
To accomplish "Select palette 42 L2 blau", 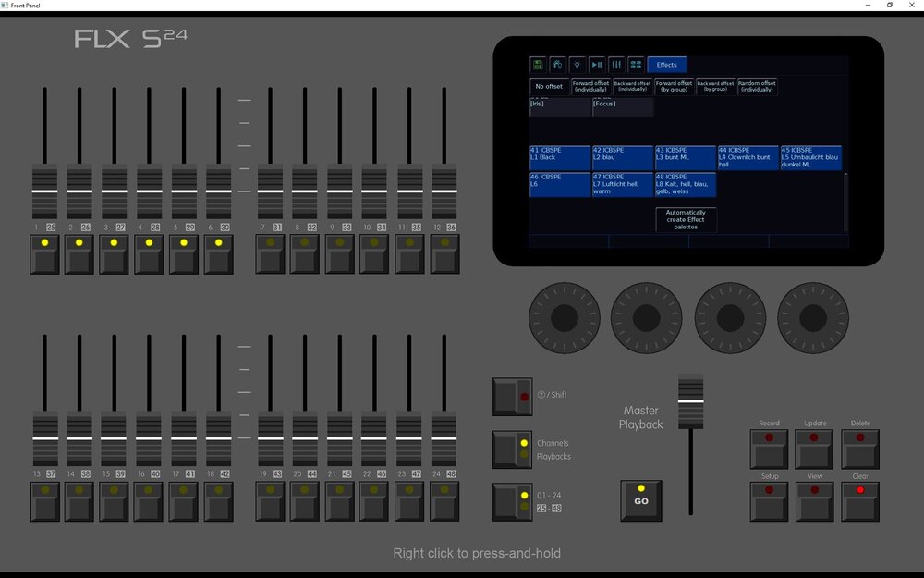I will (623, 158).
